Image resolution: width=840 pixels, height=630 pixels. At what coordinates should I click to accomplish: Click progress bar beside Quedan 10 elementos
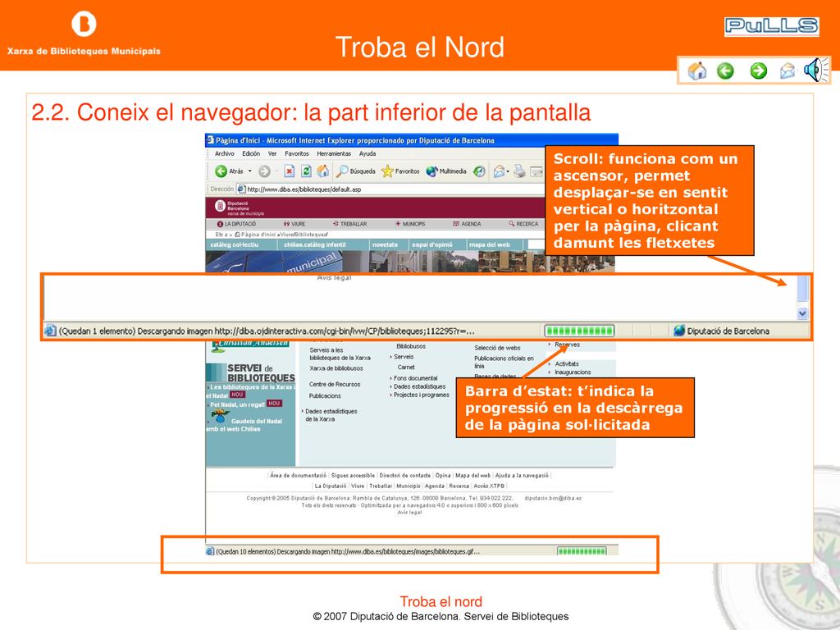click(582, 551)
